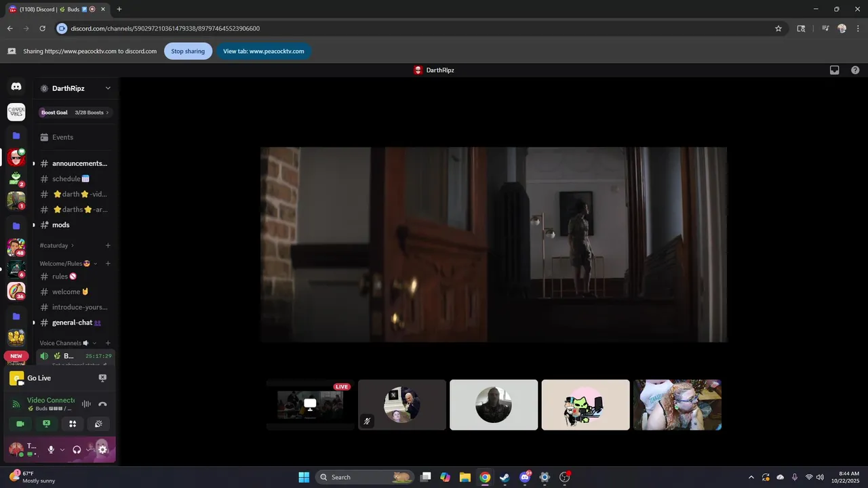Click the main shared stream video

click(494, 245)
